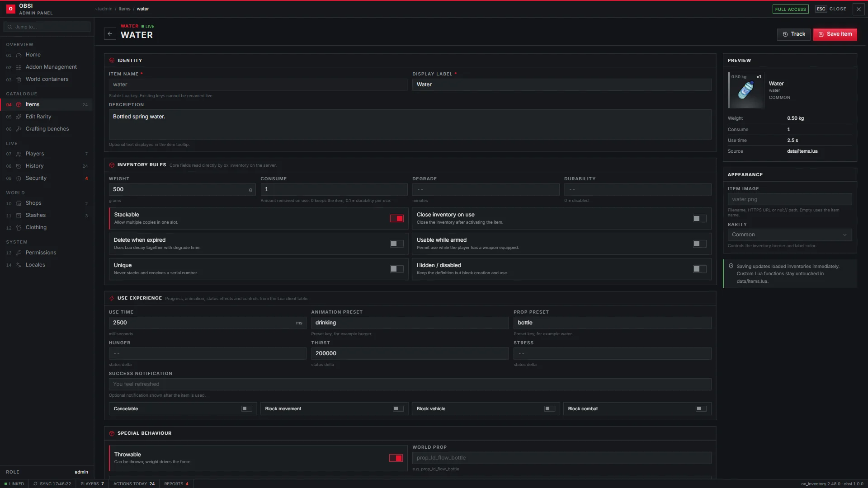Click the Track button
Image resolution: width=868 pixels, height=488 pixels.
point(793,34)
